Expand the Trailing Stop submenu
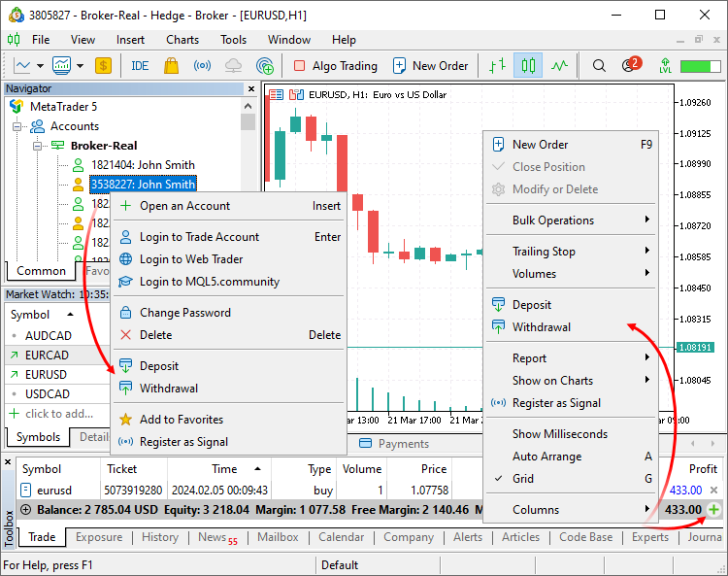Image resolution: width=728 pixels, height=576 pixels. point(572,252)
